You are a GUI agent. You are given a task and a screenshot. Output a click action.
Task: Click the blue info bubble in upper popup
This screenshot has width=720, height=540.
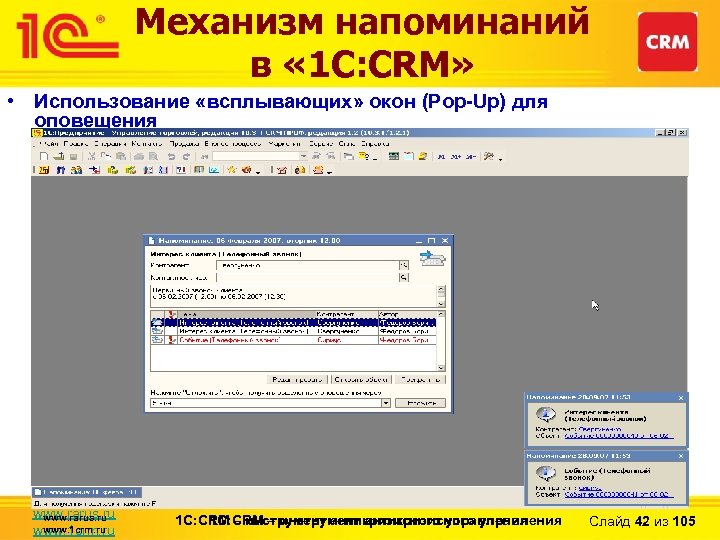[546, 415]
